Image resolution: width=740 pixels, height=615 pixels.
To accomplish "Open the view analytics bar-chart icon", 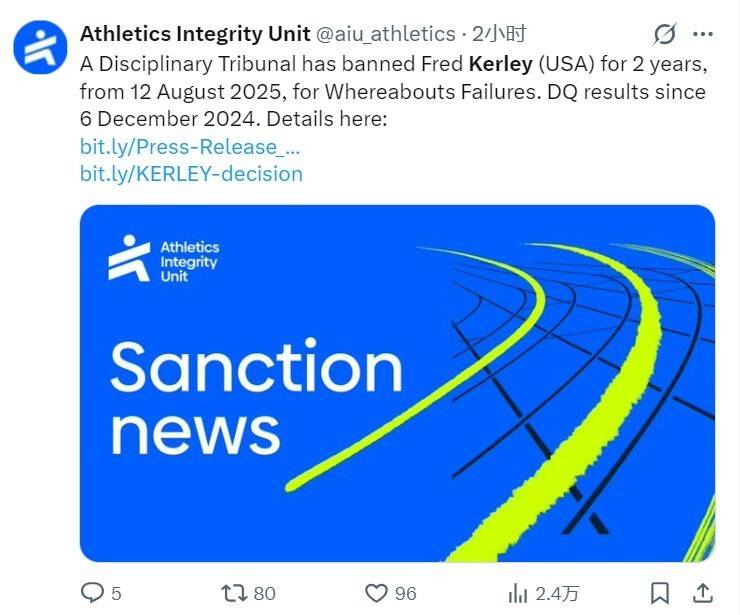I will point(518,593).
